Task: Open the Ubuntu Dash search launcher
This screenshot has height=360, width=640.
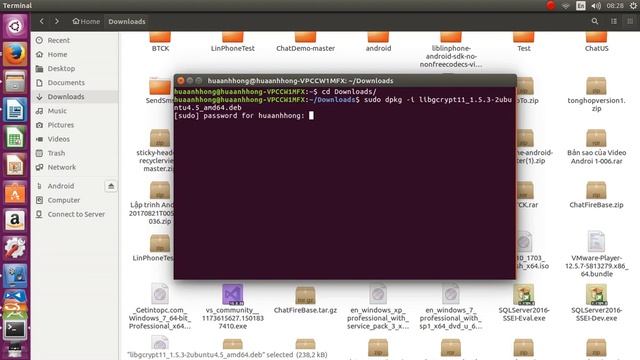Action: pyautogui.click(x=15, y=27)
